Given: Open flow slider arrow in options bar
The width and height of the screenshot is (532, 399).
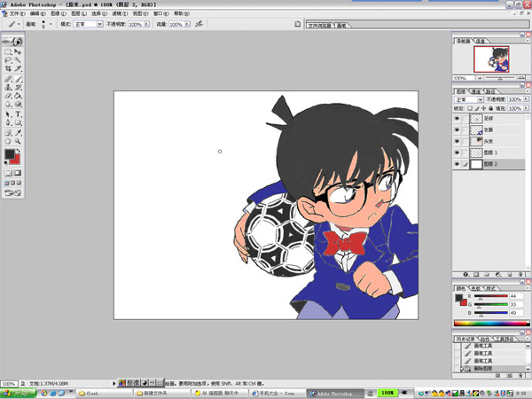Looking at the screenshot, I should point(187,24).
